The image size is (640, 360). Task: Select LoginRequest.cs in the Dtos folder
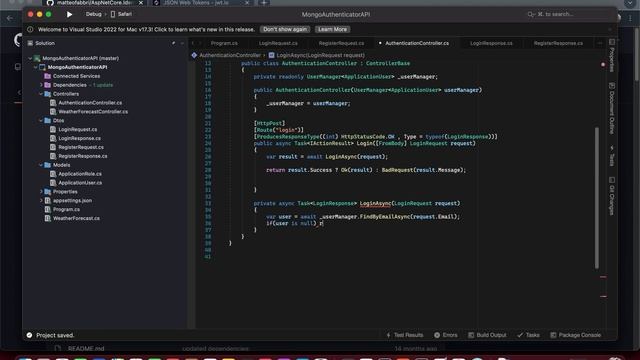coord(78,129)
